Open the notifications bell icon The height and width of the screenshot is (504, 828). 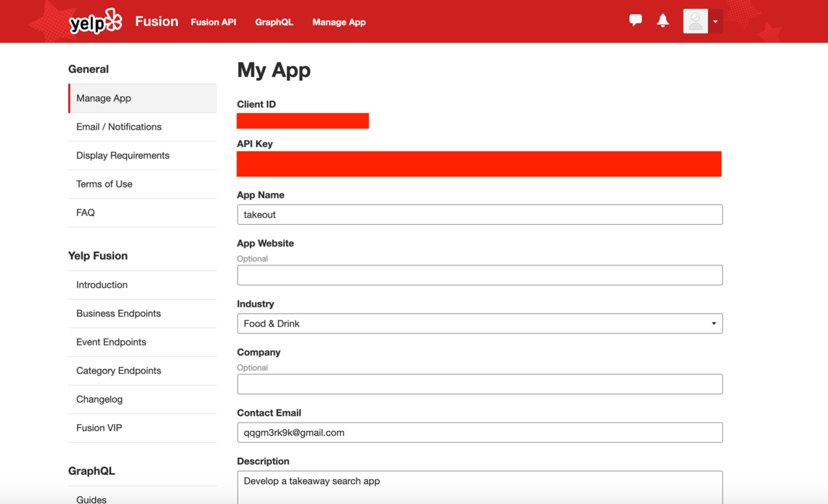pyautogui.click(x=663, y=20)
